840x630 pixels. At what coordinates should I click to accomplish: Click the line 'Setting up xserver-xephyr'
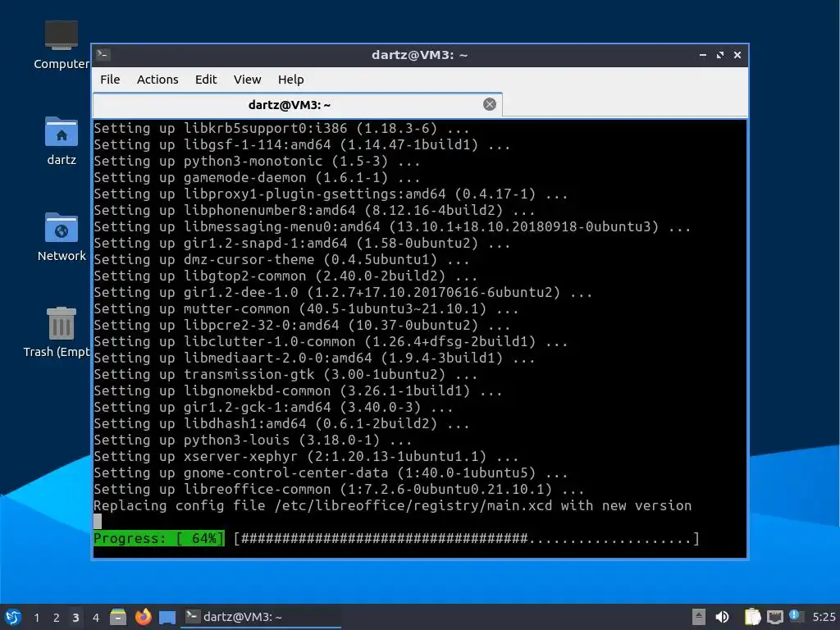click(x=306, y=456)
